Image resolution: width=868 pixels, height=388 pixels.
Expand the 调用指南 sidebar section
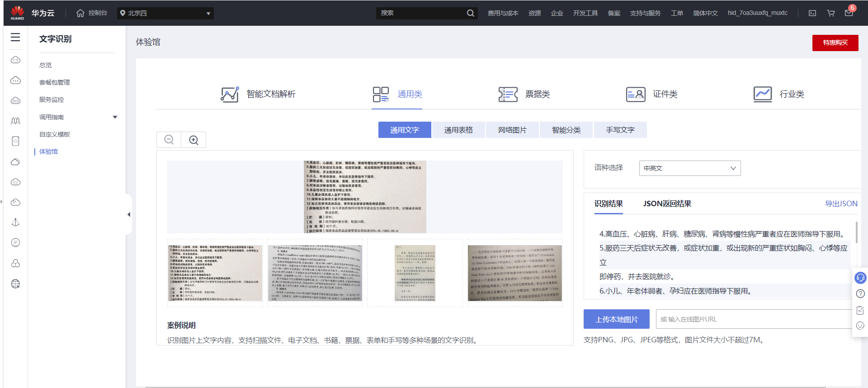78,117
